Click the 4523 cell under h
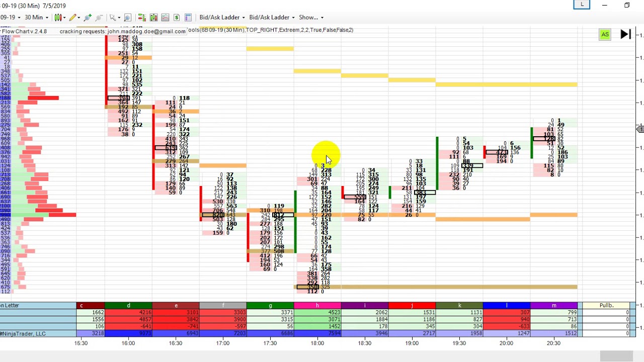The width and height of the screenshot is (644, 362). click(317, 312)
